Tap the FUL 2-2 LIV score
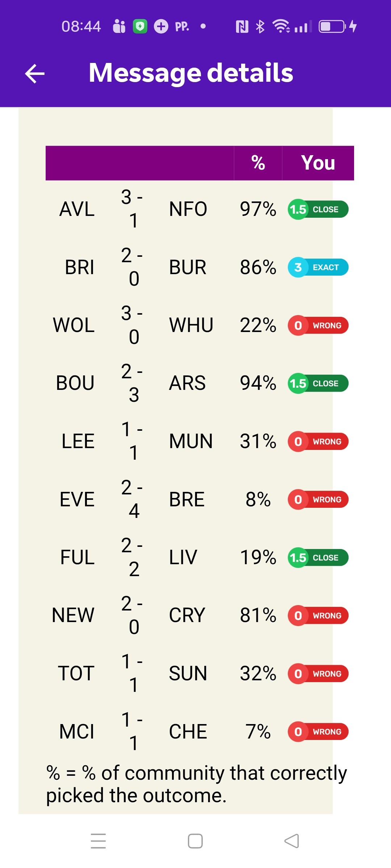Viewport: 391px width, 868px height. click(132, 557)
